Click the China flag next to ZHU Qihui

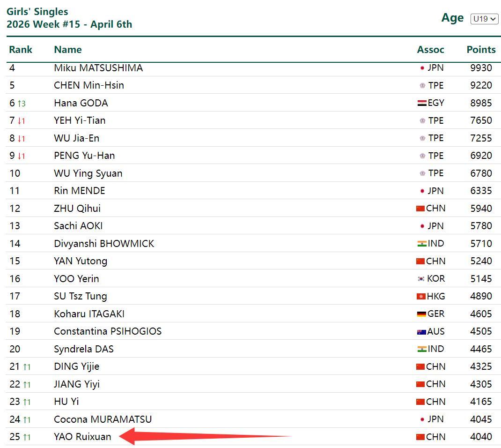[x=420, y=209]
